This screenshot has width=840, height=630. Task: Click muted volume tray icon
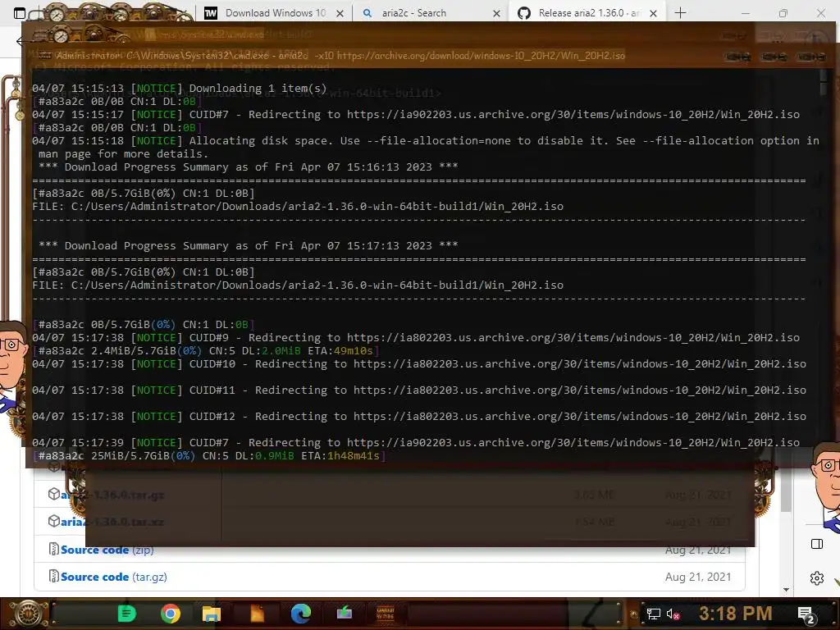point(673,614)
